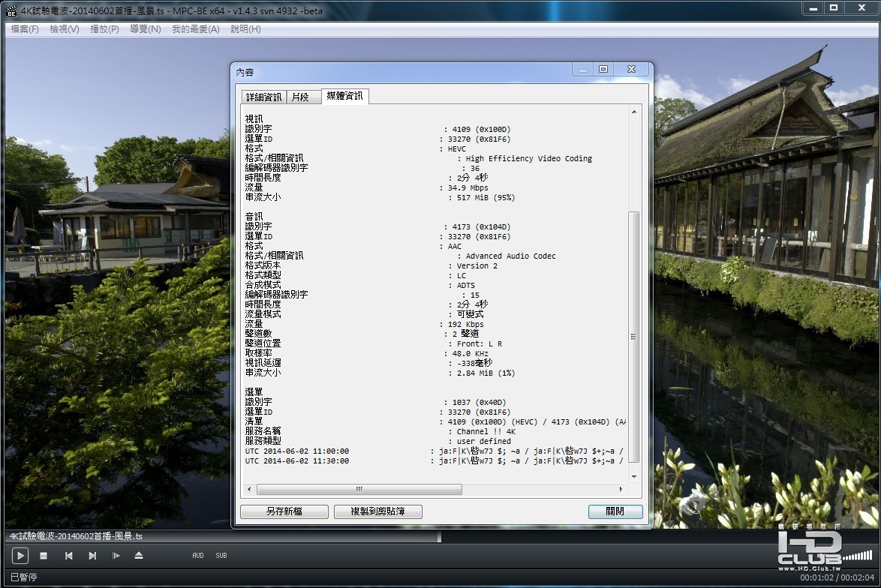Click the Stop playback icon
Image resolution: width=881 pixels, height=588 pixels.
(44, 556)
